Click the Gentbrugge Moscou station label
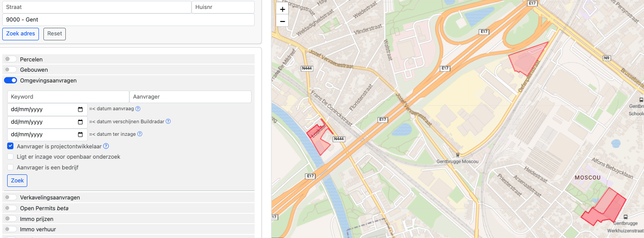Viewport: 644px width, 238px height. coord(457,161)
